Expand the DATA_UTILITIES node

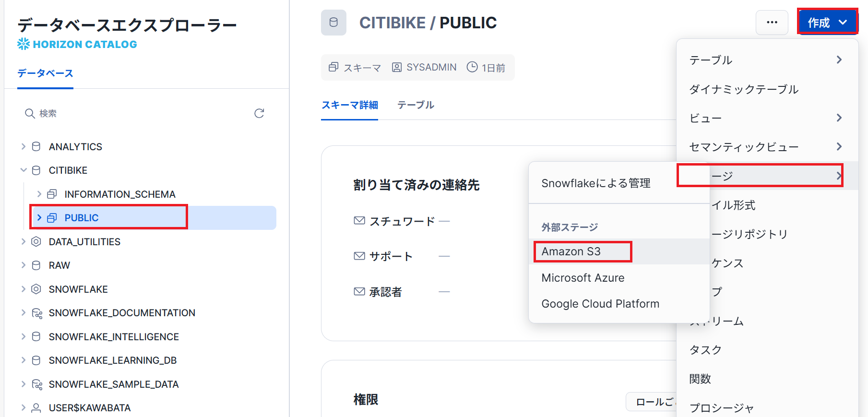(23, 241)
